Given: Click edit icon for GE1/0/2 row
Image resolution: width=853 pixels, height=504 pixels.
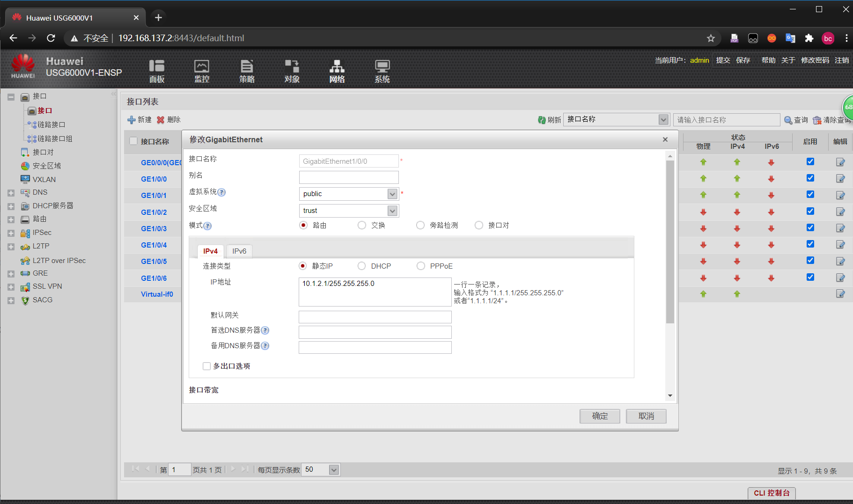Looking at the screenshot, I should [x=840, y=212].
